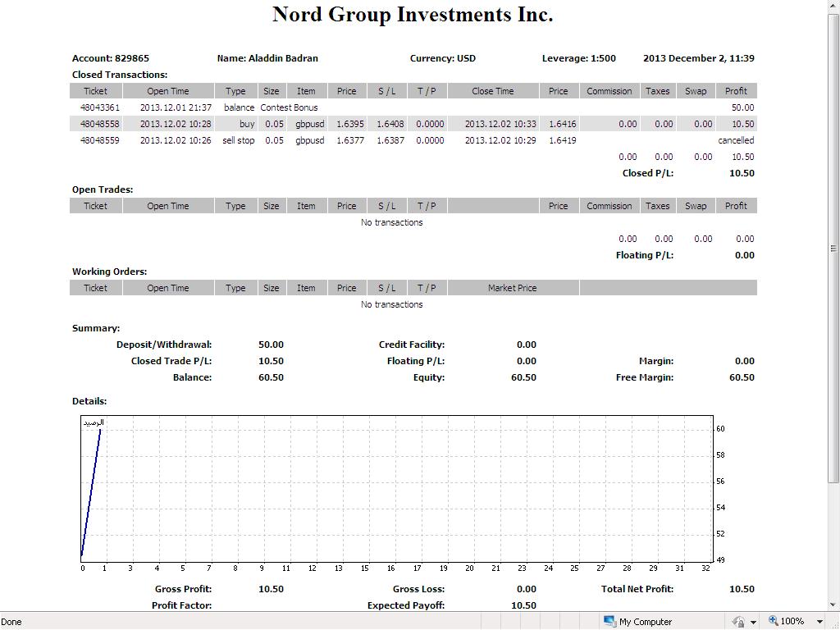Click the Equity: label
Viewport: 840px width, 630px height.
428,377
